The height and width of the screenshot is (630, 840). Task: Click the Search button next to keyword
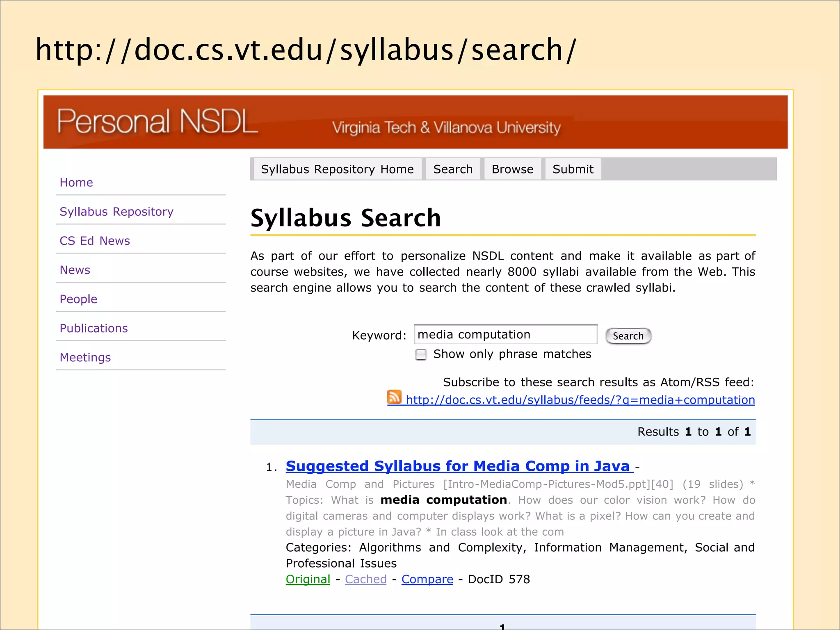628,336
